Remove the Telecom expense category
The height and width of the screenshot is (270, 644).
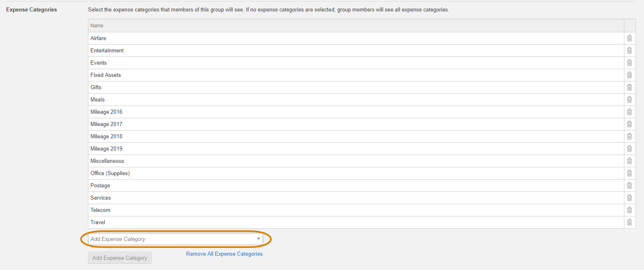(x=629, y=210)
